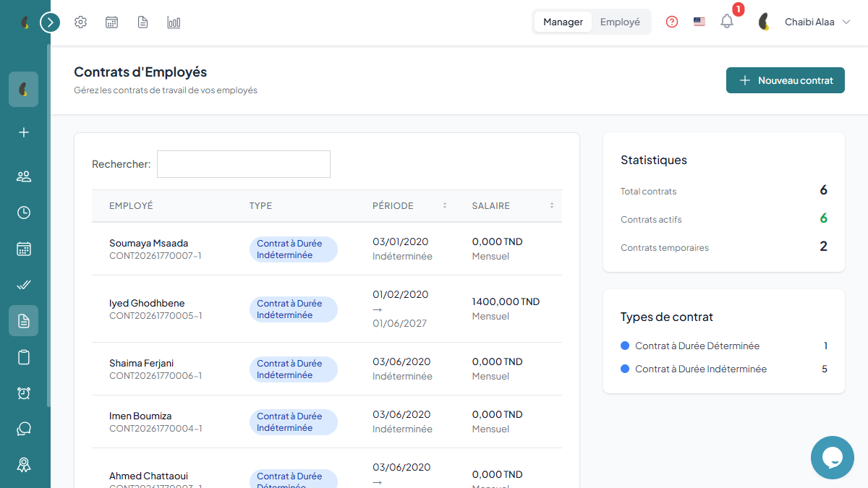Click Contrats actifs statistic
The image size is (868, 488).
(724, 219)
